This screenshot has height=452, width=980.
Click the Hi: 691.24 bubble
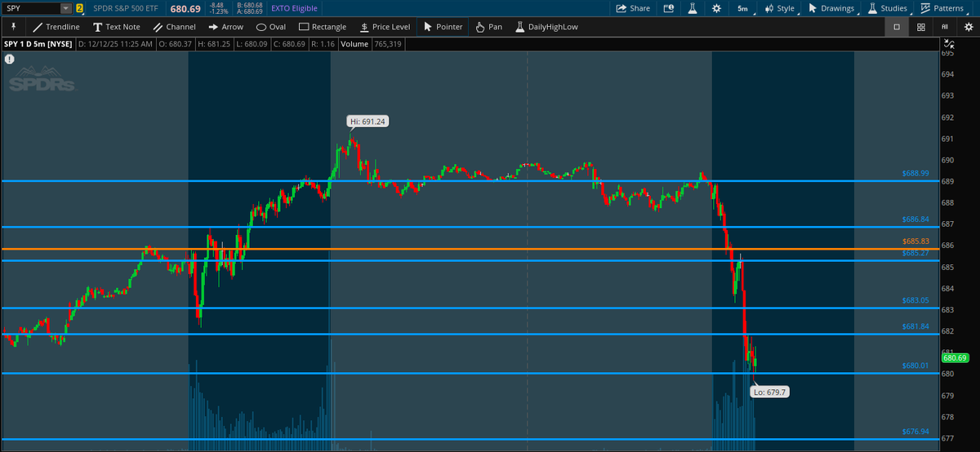click(367, 122)
